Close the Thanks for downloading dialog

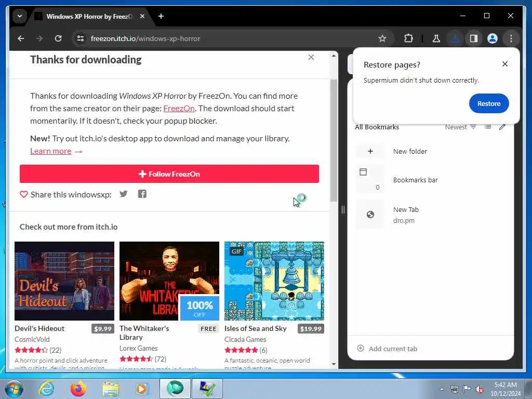point(311,57)
